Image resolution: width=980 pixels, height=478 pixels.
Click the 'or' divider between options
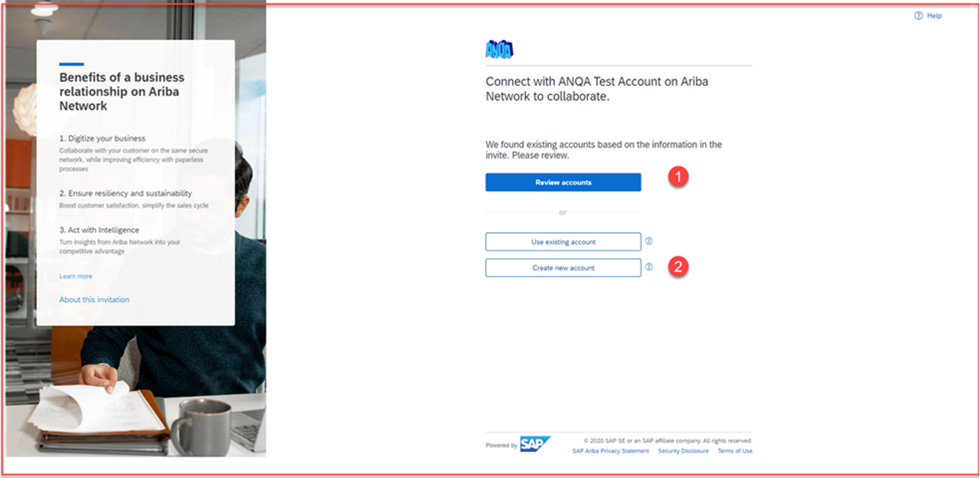click(x=563, y=211)
